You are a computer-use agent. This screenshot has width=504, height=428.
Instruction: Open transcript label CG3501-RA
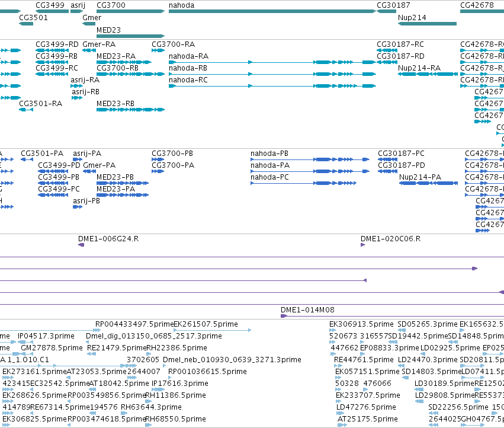click(40, 104)
